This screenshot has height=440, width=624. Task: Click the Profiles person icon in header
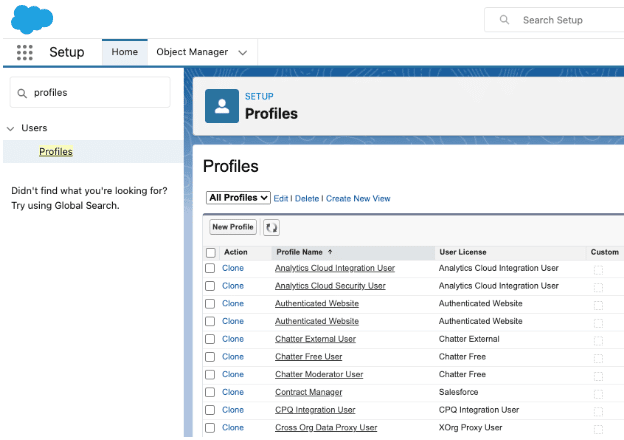[222, 106]
